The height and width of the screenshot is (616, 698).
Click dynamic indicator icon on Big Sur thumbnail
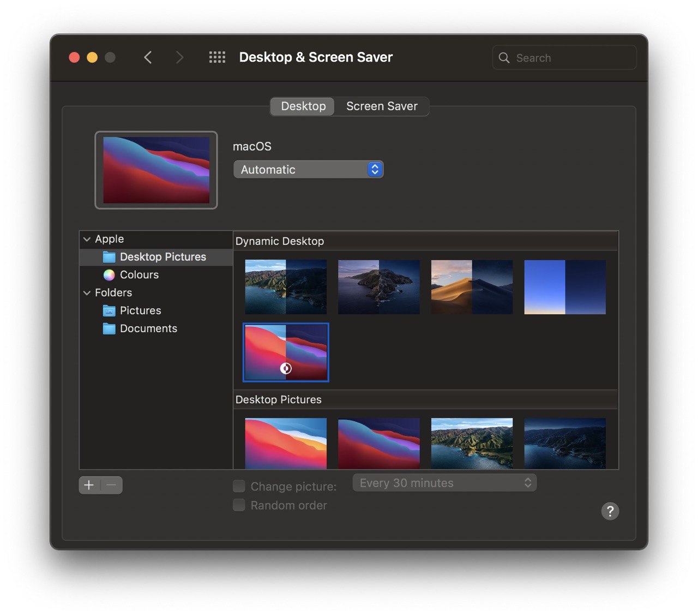coord(286,368)
